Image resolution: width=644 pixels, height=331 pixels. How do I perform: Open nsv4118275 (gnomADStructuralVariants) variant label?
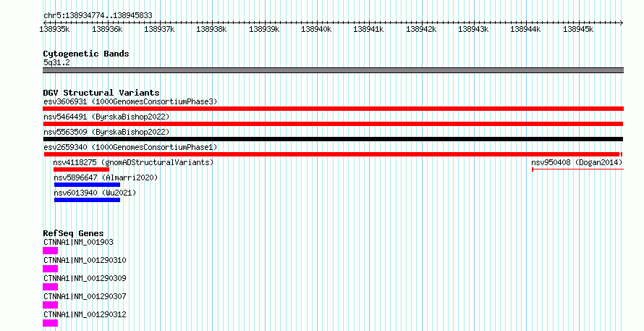point(133,162)
